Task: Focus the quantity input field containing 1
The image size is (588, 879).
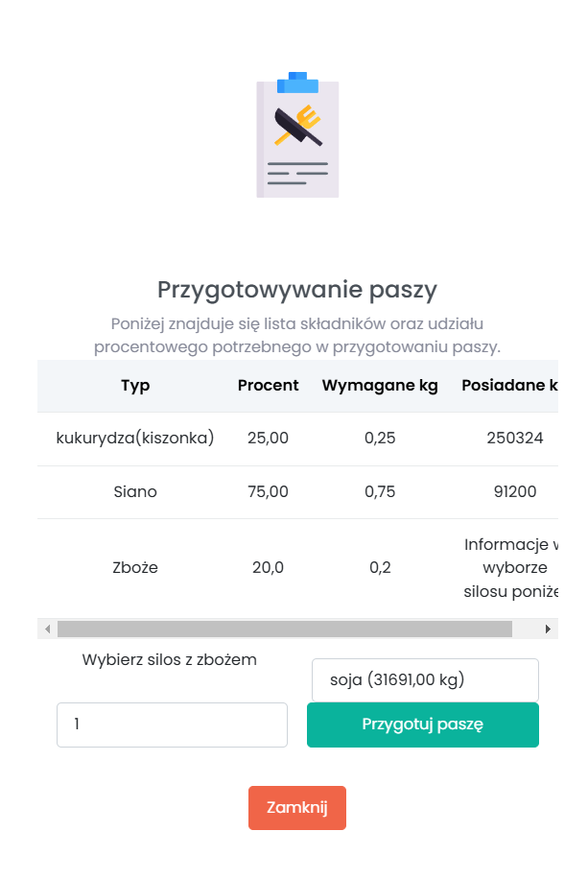Action: (172, 725)
